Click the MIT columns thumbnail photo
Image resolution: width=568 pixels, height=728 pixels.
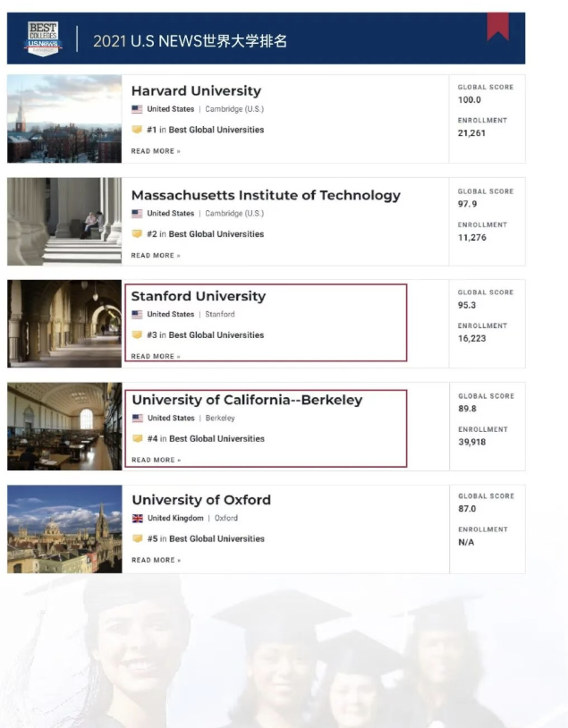(x=64, y=222)
